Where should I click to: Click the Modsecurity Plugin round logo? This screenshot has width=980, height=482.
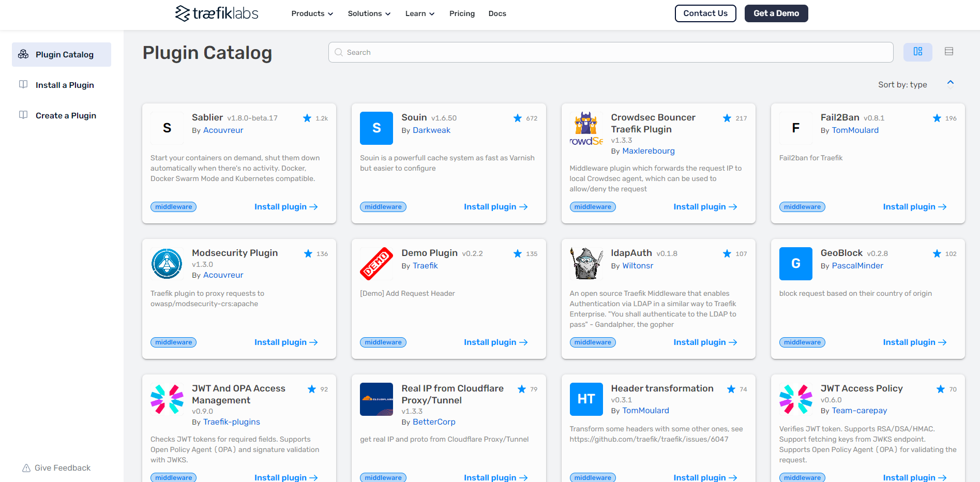pos(167,264)
